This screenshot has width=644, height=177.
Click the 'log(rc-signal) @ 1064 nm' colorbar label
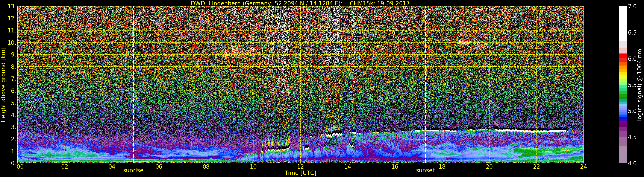pos(639,85)
